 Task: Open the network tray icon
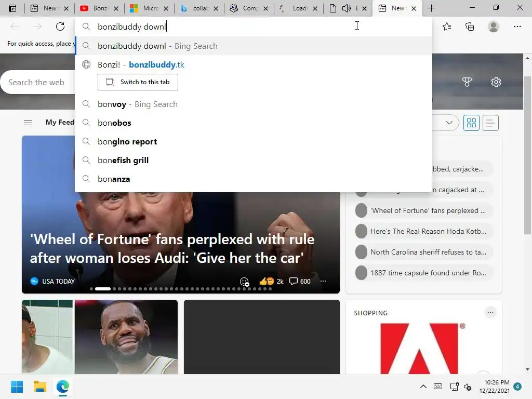pos(454,387)
